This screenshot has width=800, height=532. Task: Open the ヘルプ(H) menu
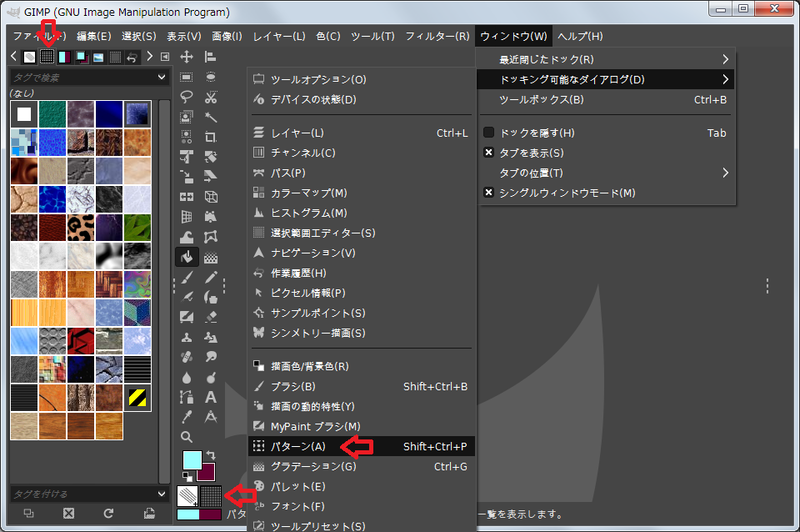click(x=580, y=36)
